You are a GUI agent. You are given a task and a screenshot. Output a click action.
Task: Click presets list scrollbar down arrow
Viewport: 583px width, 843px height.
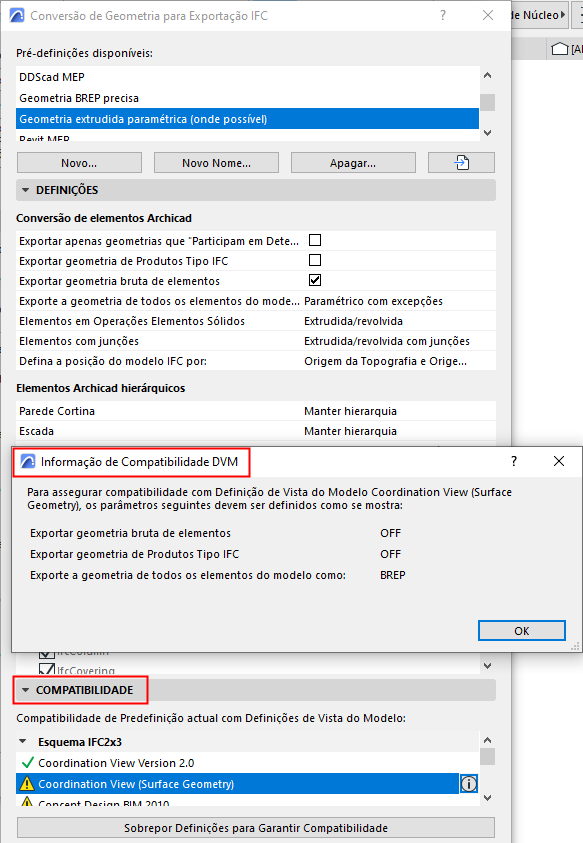[x=487, y=132]
